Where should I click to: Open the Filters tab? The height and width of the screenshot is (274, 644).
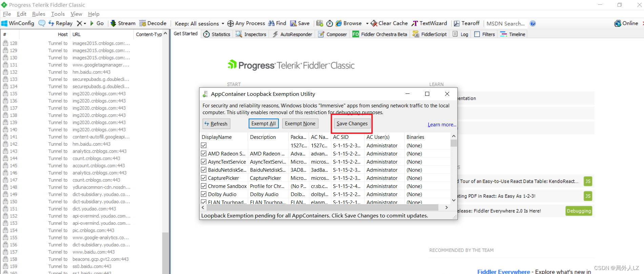point(485,34)
